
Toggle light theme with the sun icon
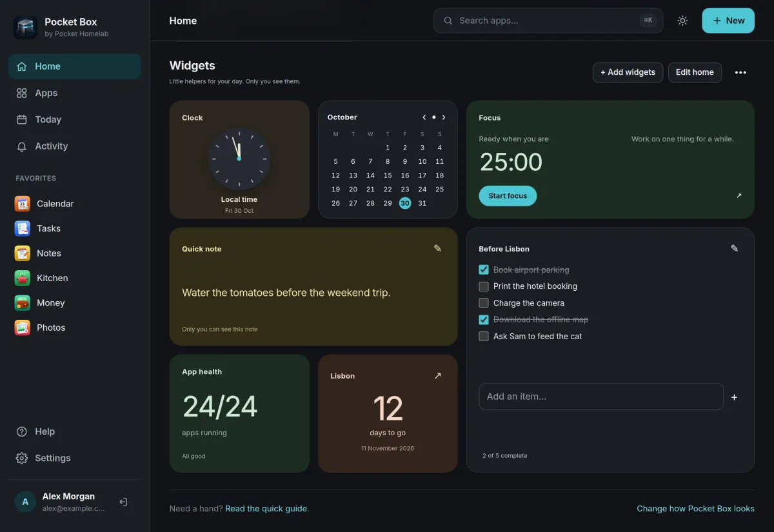click(682, 21)
